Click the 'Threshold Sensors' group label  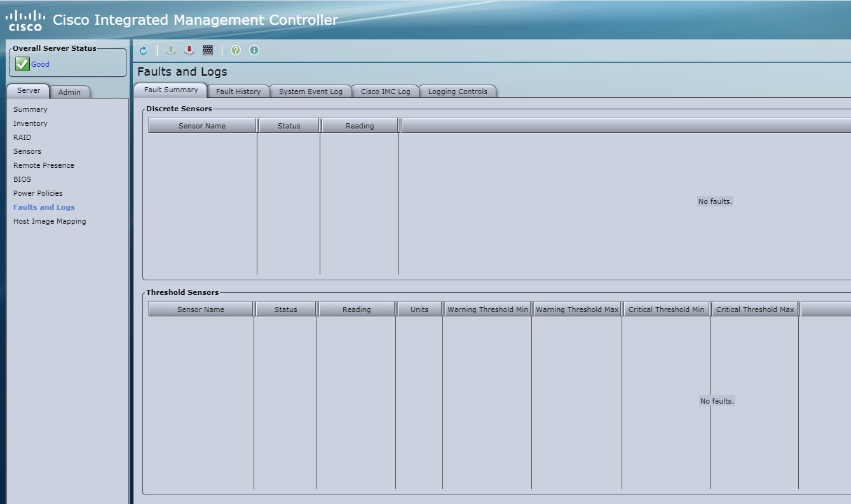click(x=182, y=292)
